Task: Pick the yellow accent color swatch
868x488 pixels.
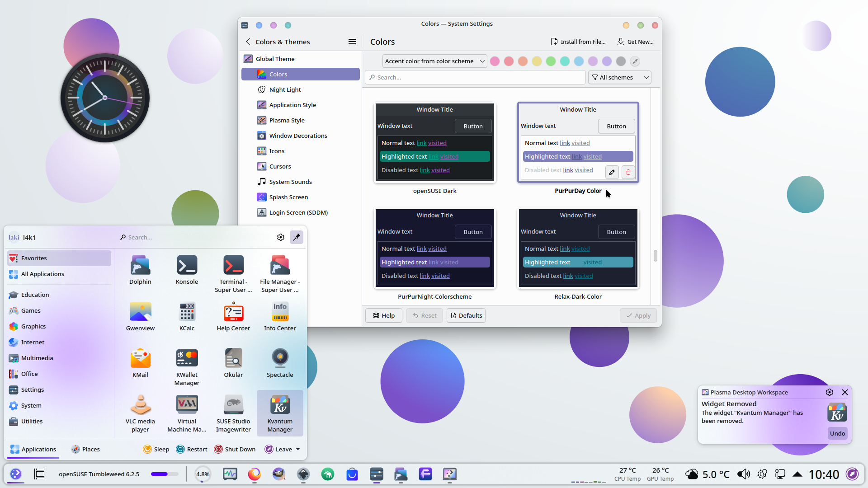Action: point(537,61)
